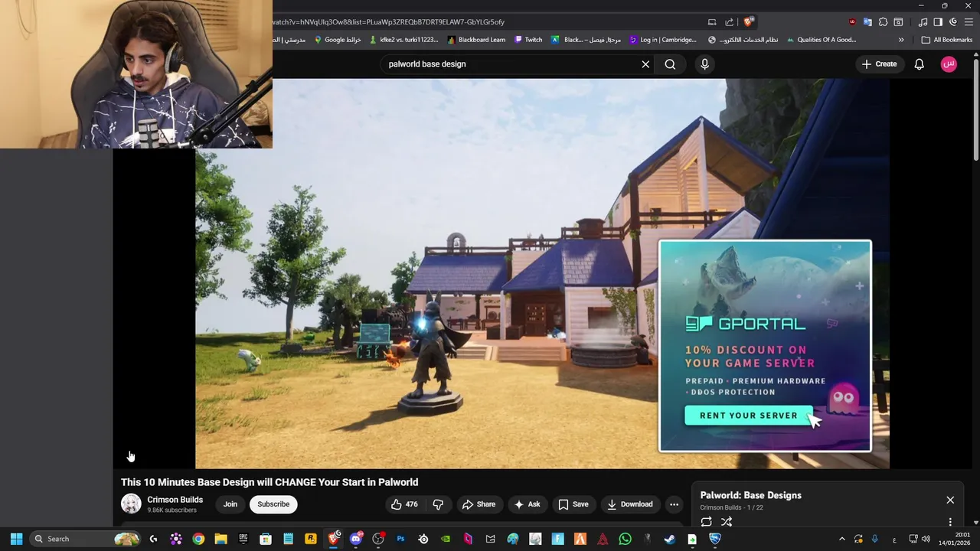
Task: Download the video
Action: (629, 504)
